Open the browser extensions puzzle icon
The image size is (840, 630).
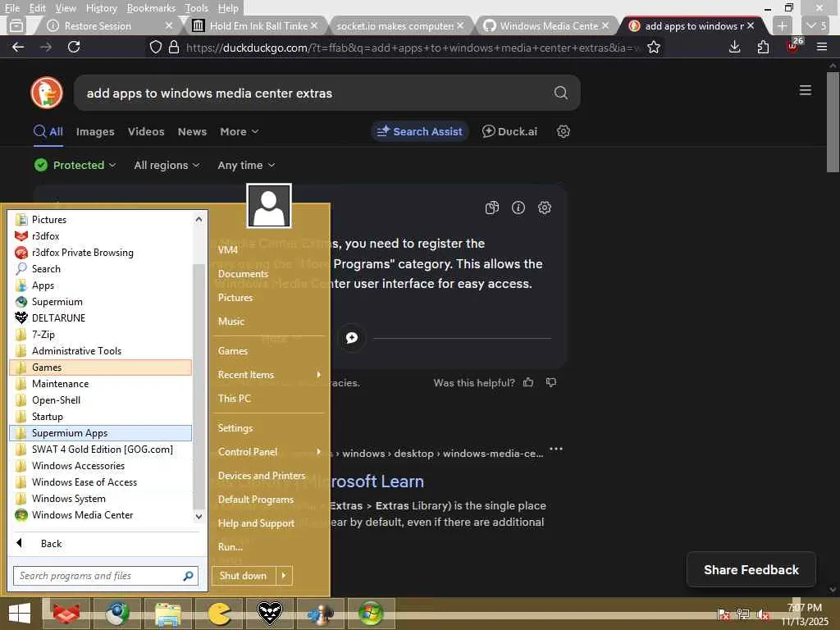tap(763, 47)
